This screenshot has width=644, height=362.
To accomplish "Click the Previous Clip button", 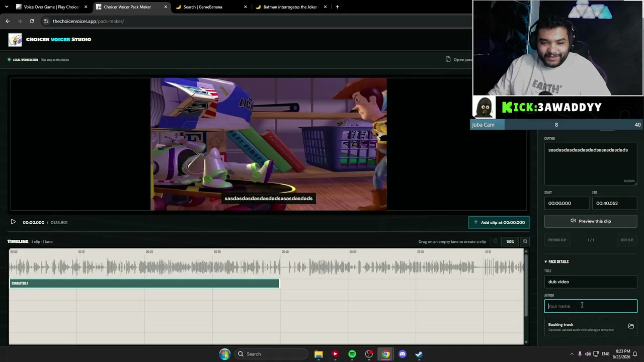I will [557, 240].
